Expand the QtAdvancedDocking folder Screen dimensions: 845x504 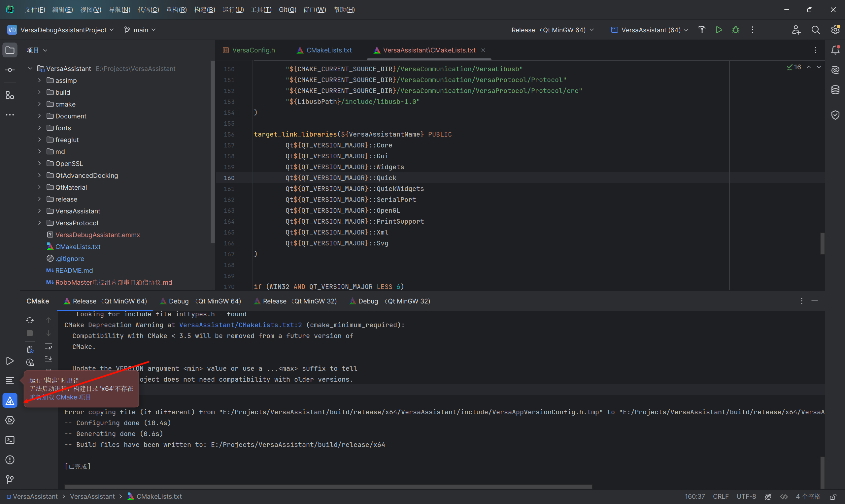[39, 175]
